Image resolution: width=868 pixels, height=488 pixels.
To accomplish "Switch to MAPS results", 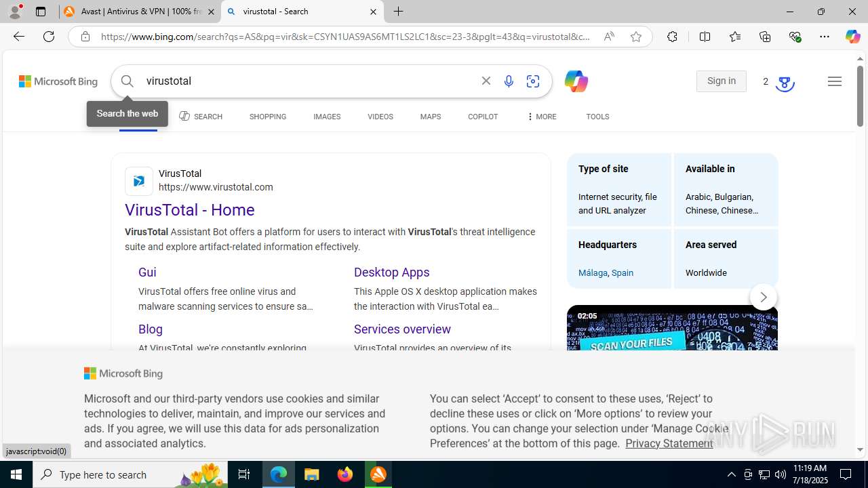I will 431,117.
